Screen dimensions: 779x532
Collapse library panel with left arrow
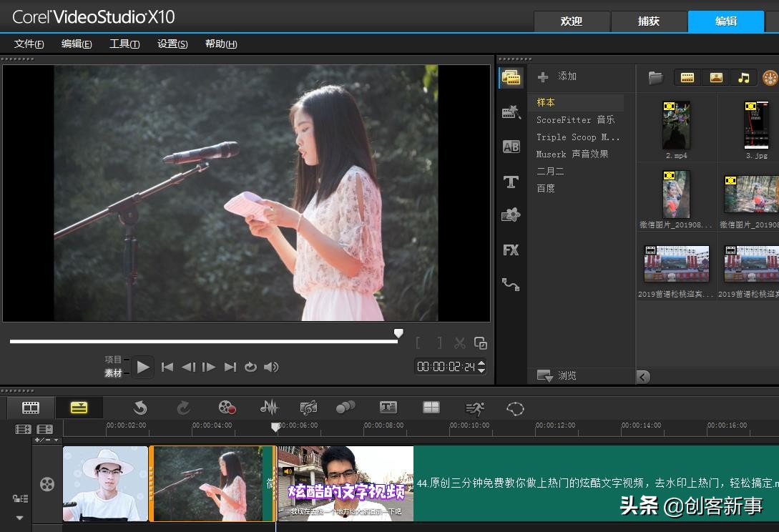click(x=643, y=376)
